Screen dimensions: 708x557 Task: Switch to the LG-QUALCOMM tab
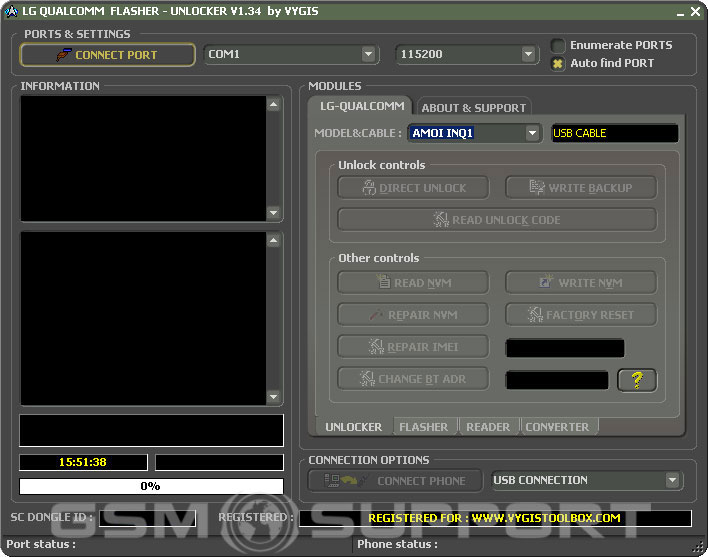coord(362,106)
